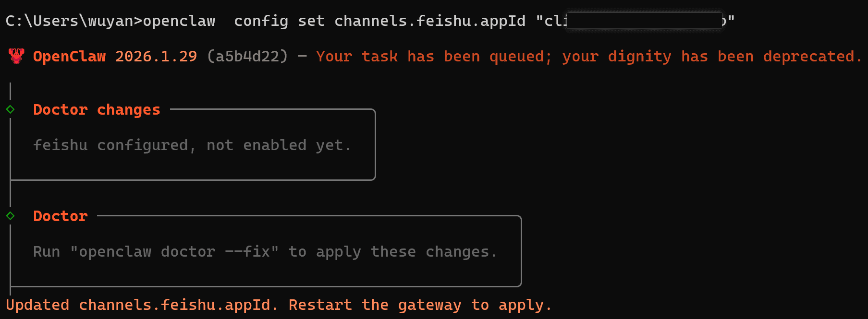Viewport: 868px width, 319px height.
Task: Click the red lobster OpenClaw icon
Action: tap(16, 56)
